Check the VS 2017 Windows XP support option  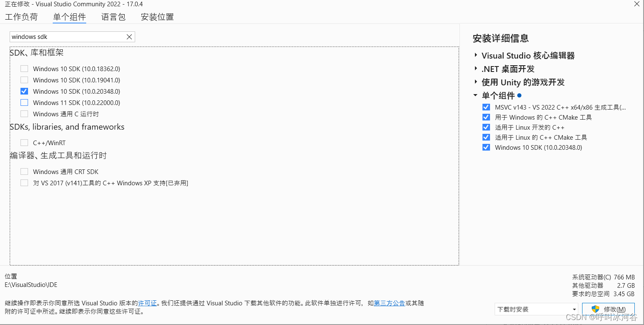tap(24, 183)
